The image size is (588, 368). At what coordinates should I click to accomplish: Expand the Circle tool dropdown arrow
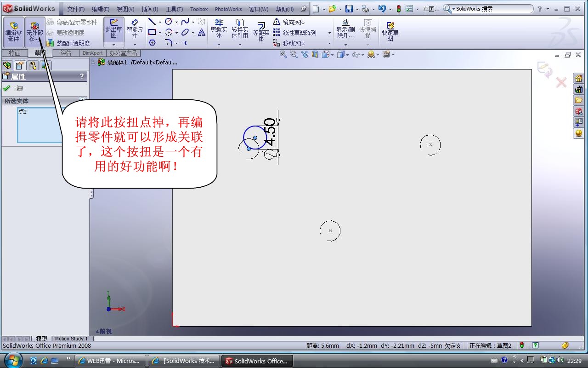coord(176,22)
